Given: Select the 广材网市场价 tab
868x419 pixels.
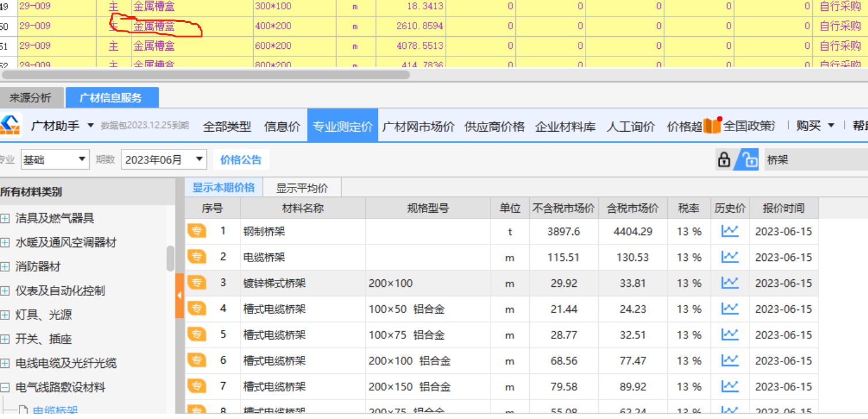Looking at the screenshot, I should [x=419, y=126].
